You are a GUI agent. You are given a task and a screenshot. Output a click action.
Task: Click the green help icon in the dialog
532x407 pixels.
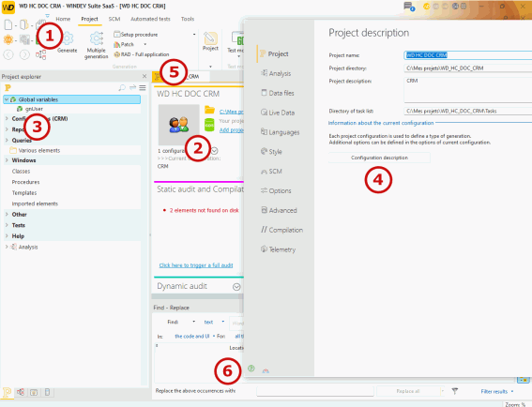(251, 369)
